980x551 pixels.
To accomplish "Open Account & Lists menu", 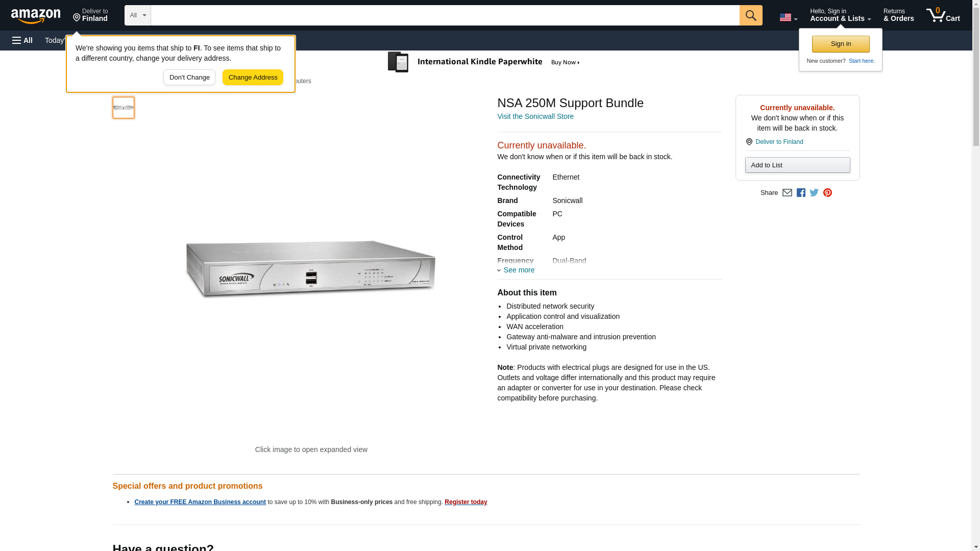I will [840, 15].
